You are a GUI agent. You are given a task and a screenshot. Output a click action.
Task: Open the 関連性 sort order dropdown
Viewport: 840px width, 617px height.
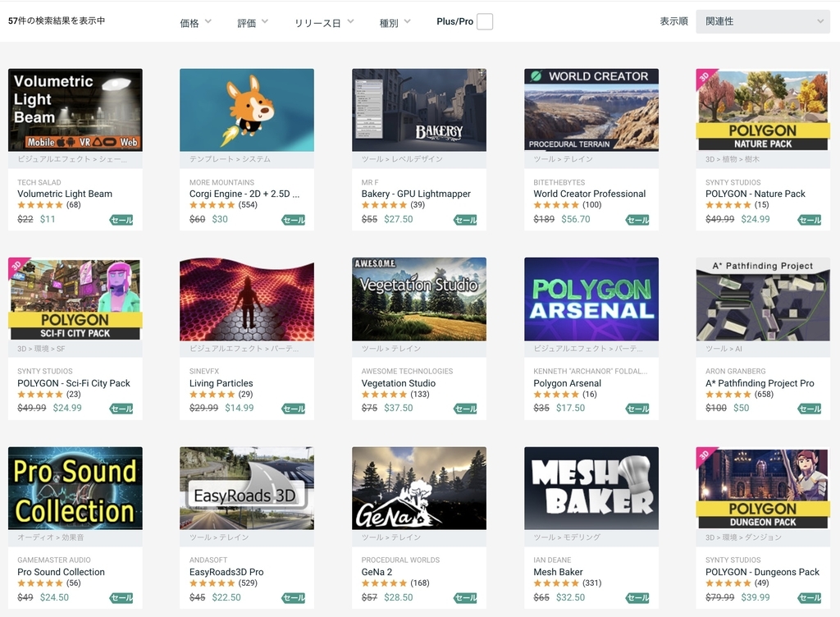(x=763, y=21)
